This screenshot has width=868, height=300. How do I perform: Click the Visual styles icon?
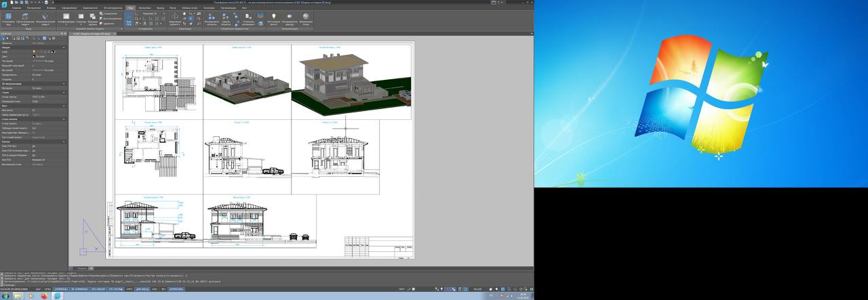click(306, 17)
